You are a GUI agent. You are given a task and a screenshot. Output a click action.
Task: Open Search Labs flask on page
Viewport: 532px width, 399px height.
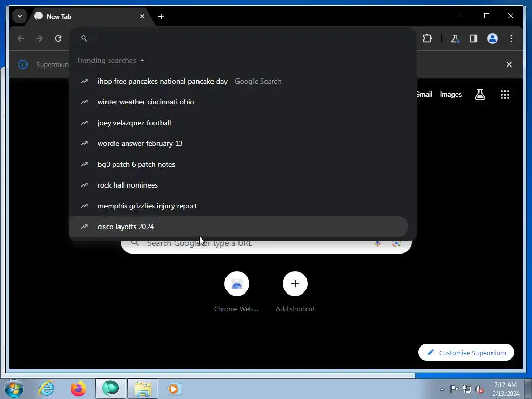point(480,95)
